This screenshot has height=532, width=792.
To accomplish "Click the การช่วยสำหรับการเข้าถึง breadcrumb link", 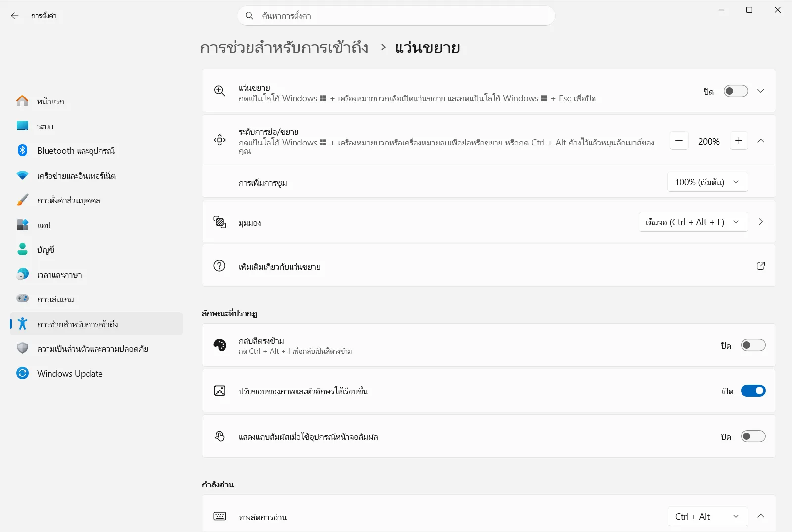I will (284, 48).
